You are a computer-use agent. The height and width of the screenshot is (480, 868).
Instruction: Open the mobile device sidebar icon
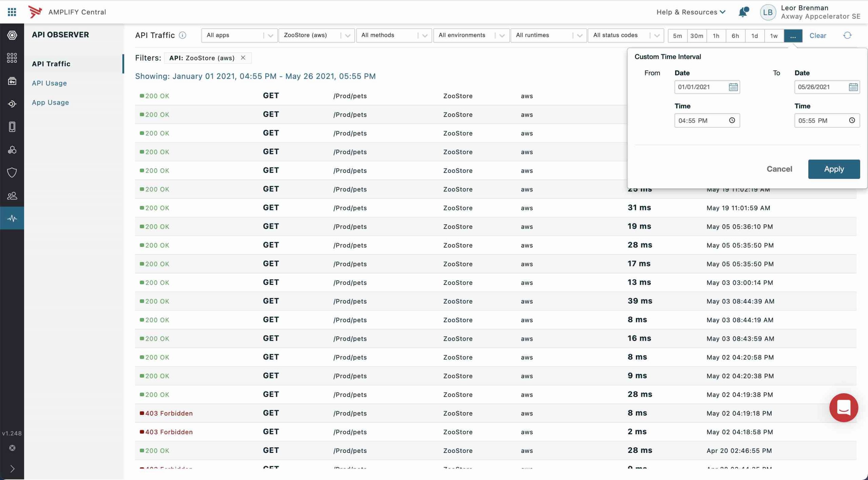(12, 127)
